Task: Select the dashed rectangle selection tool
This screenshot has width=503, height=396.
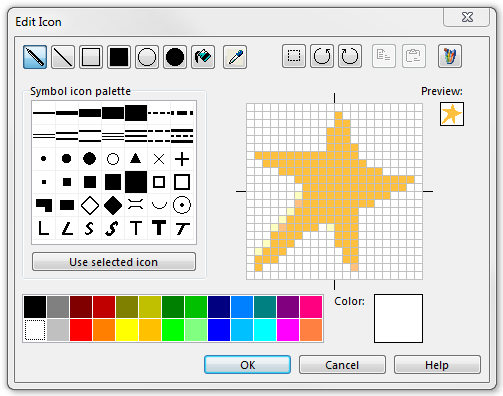Action: 294,56
